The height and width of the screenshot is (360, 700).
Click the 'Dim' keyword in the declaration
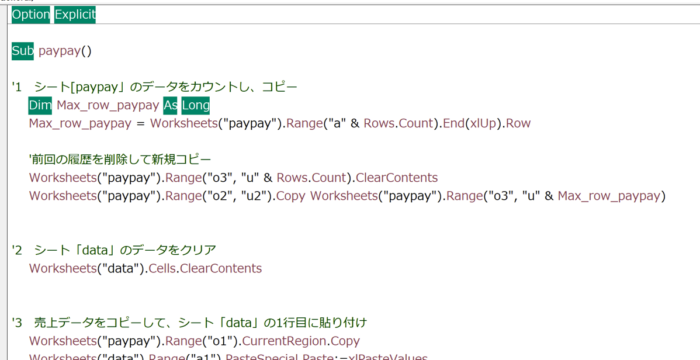(x=40, y=105)
